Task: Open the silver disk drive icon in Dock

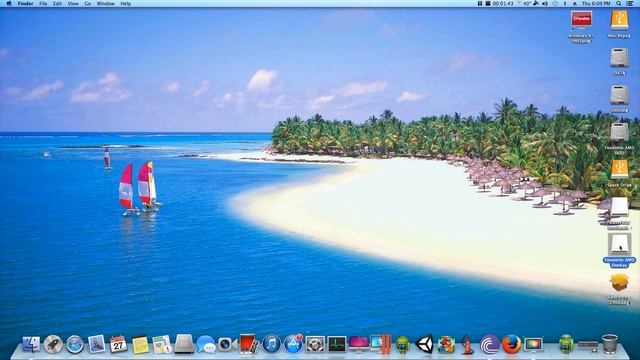Action: 184,344
